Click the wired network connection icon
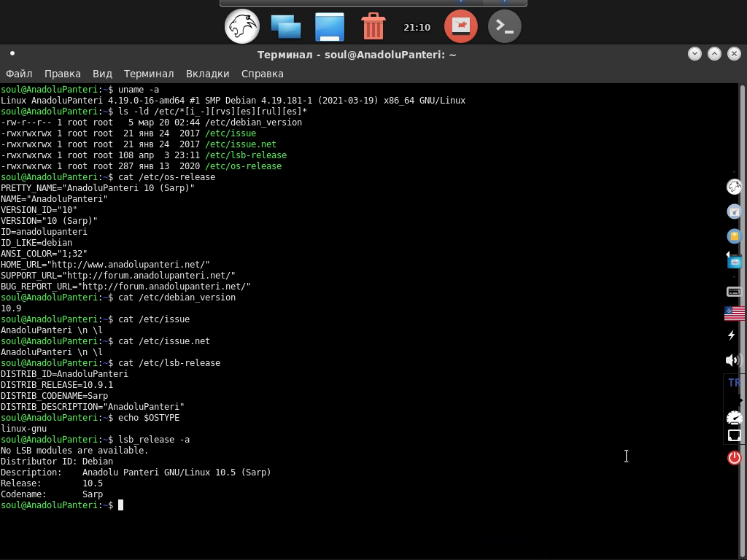The image size is (747, 560). click(734, 435)
